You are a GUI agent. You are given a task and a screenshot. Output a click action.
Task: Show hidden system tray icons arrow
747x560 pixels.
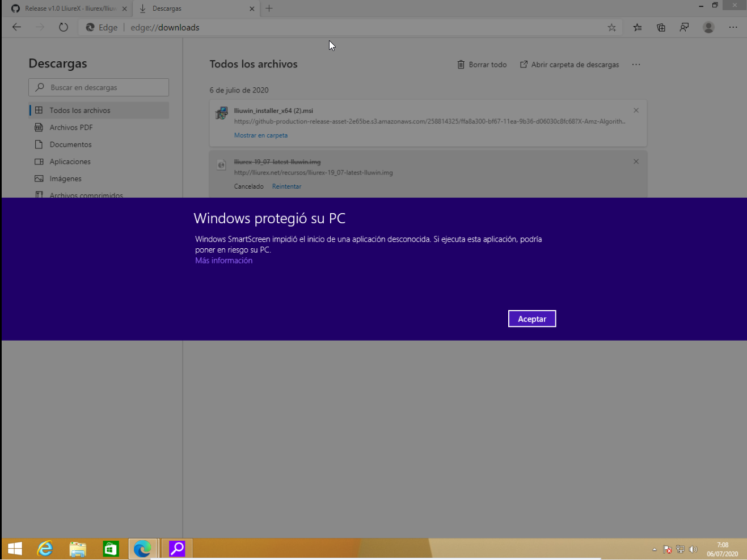click(x=654, y=549)
